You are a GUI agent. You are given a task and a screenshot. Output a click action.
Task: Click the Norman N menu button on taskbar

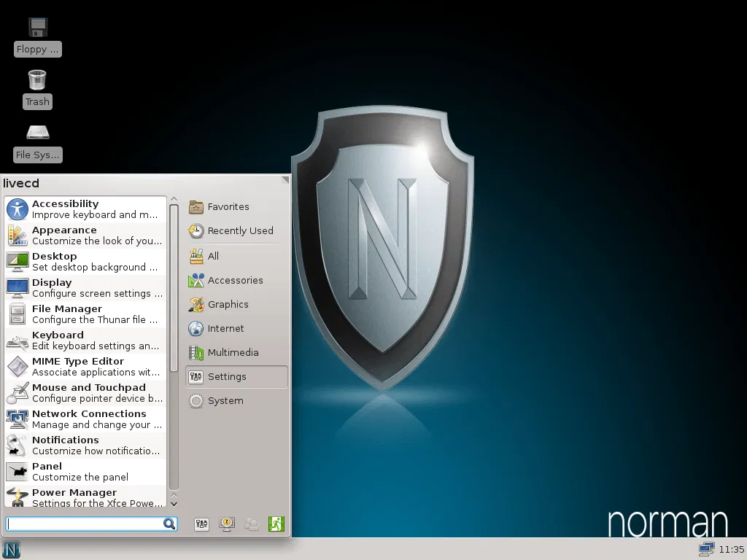[11, 550]
